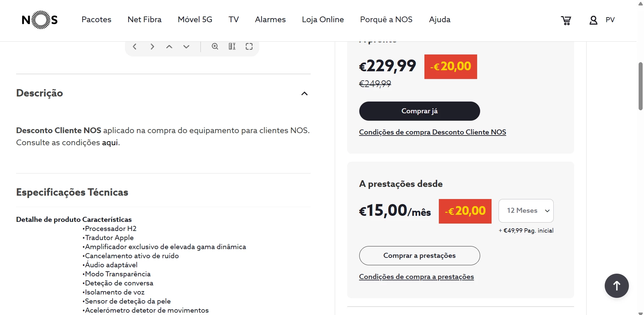
Task: Open the user account profile icon
Action: (x=593, y=21)
